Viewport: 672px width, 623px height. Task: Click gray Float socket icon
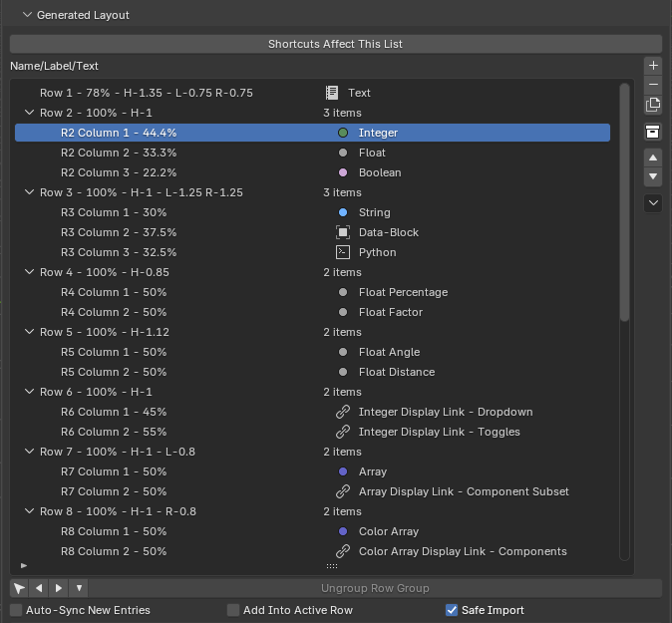[x=343, y=153]
